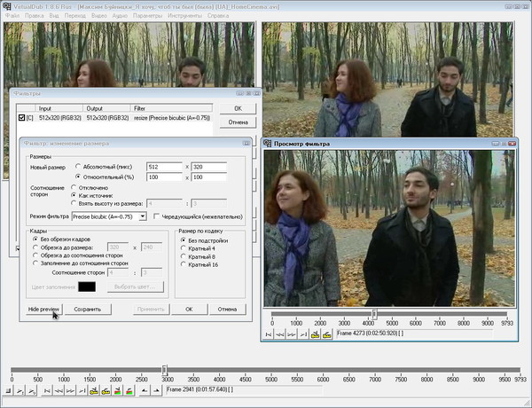Open the Инструменты menu

pyautogui.click(x=185, y=16)
